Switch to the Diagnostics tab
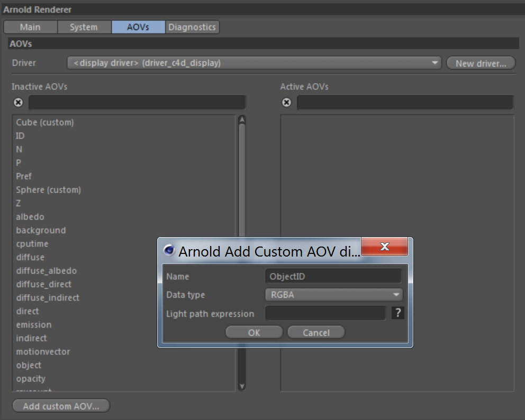525x420 pixels. coord(192,26)
